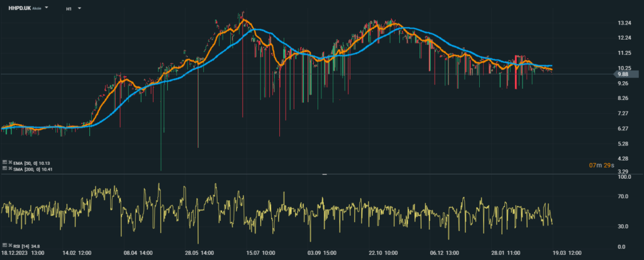Open EMA indicator settings icon
The height and width of the screenshot is (260, 644).
pyautogui.click(x=4, y=162)
